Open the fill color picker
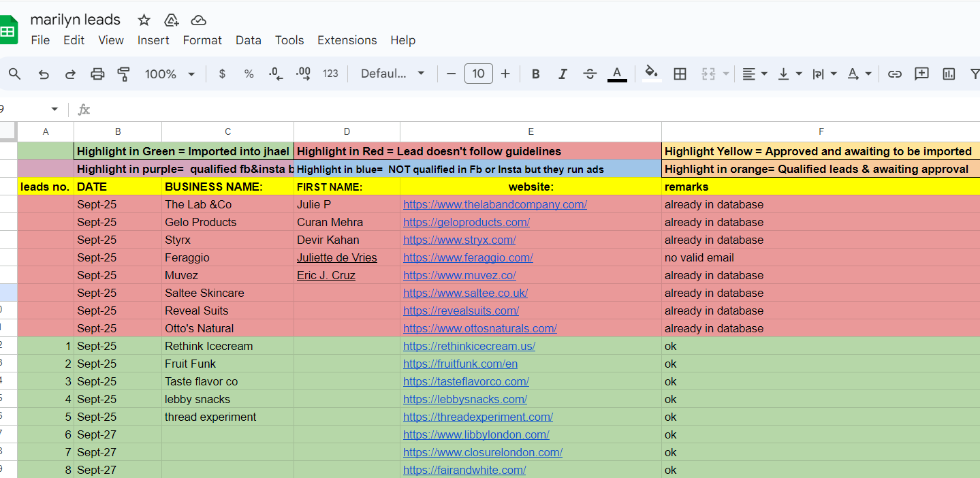Image resolution: width=980 pixels, height=478 pixels. pos(652,74)
